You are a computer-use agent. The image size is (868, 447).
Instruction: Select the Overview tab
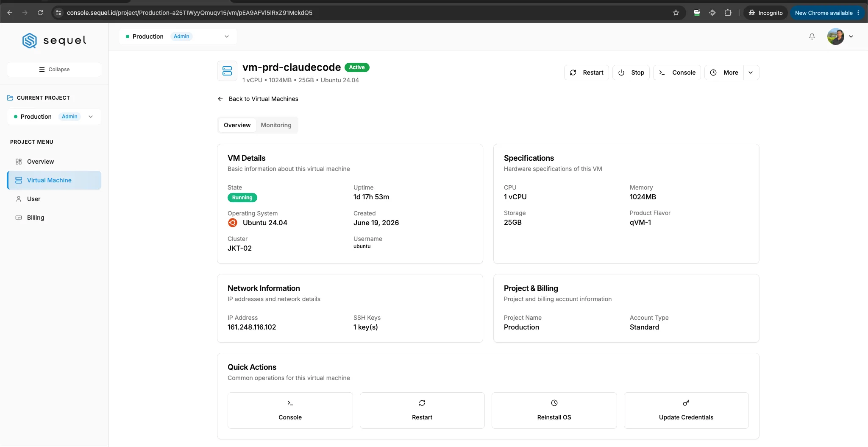click(x=237, y=125)
